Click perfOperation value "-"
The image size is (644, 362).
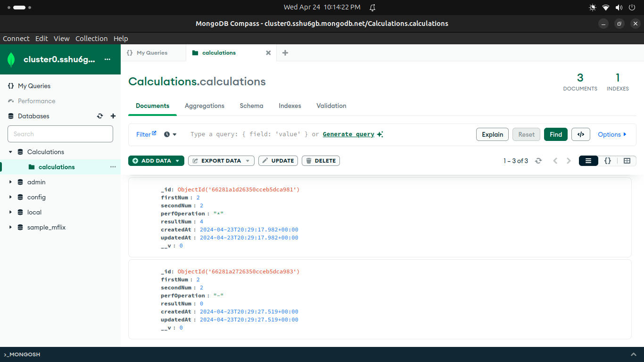[218, 296]
